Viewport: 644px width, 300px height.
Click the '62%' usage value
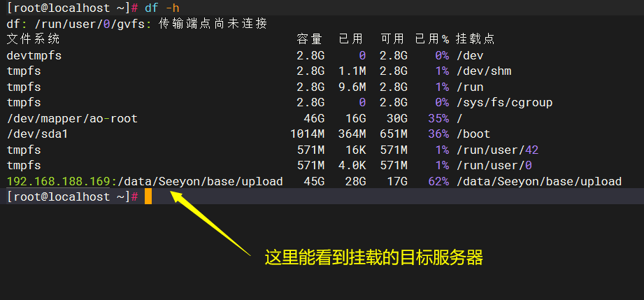pyautogui.click(x=438, y=181)
